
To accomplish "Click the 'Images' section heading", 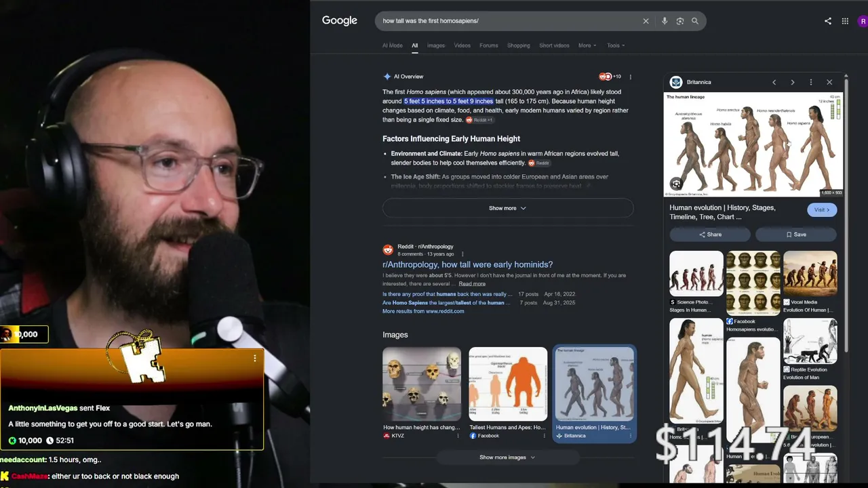I will 395,335.
